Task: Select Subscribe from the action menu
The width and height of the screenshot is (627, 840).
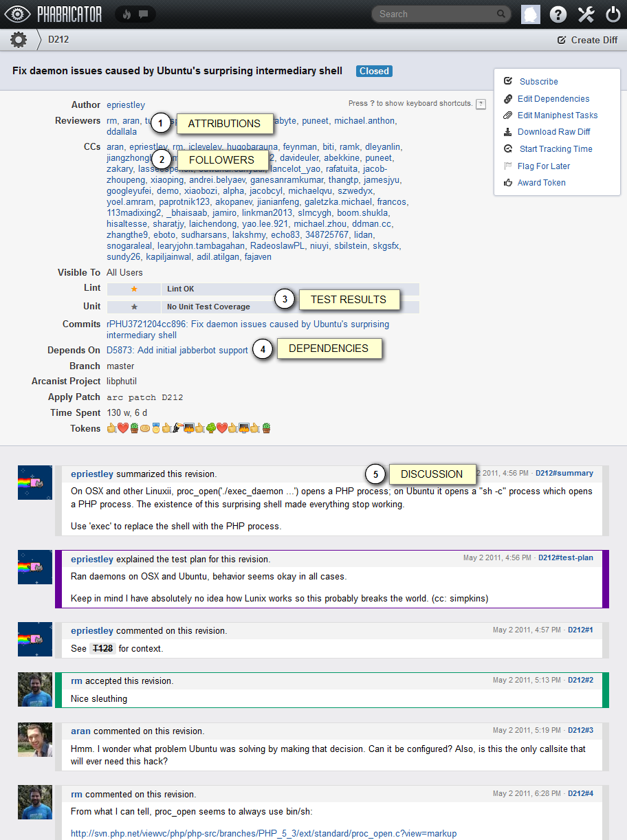Action: click(x=538, y=81)
